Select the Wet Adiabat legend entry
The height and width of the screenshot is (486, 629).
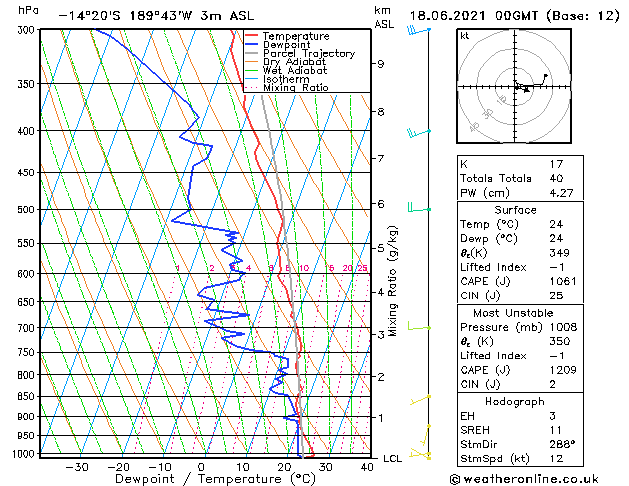286,70
